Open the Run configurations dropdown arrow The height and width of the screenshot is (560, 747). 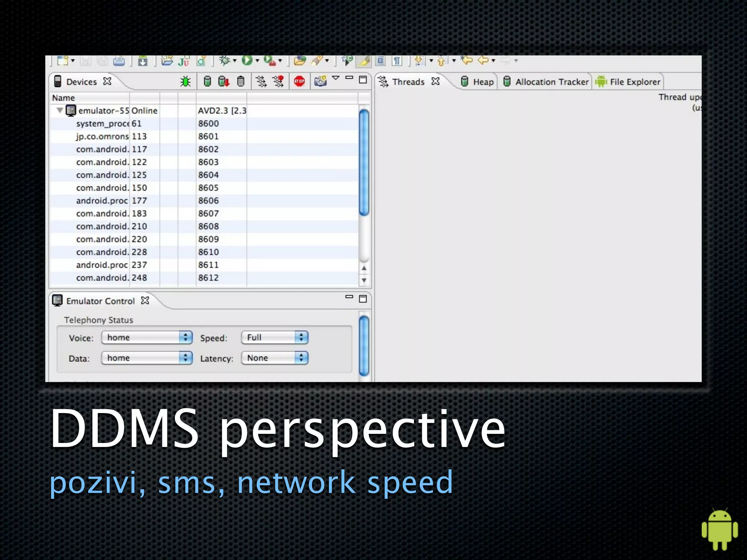257,61
